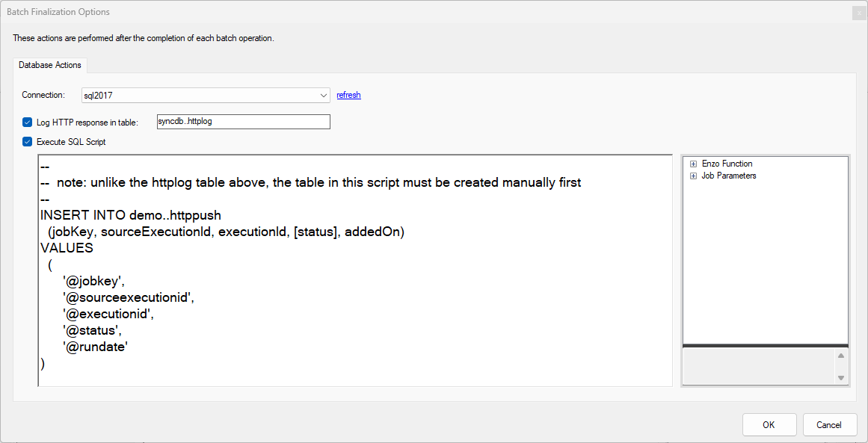Screen dimensions: 868x443
Task: Select the Database Actions tab
Action: coord(50,65)
